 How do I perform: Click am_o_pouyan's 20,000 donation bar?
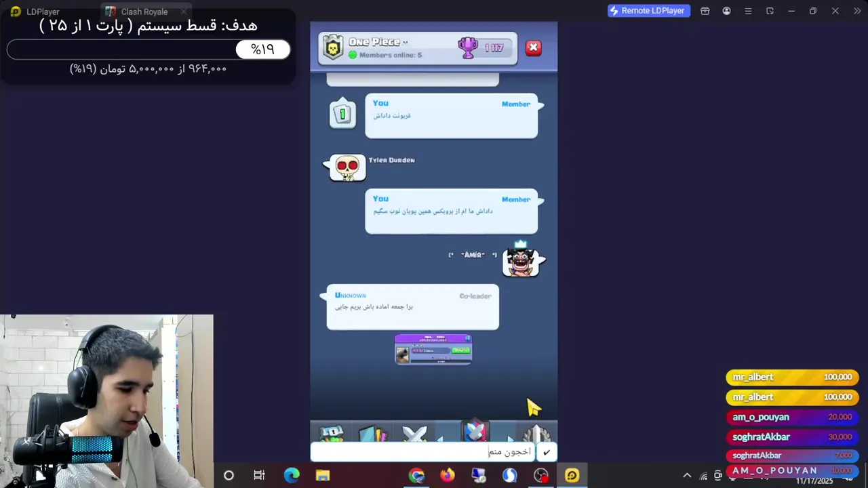[792, 417]
